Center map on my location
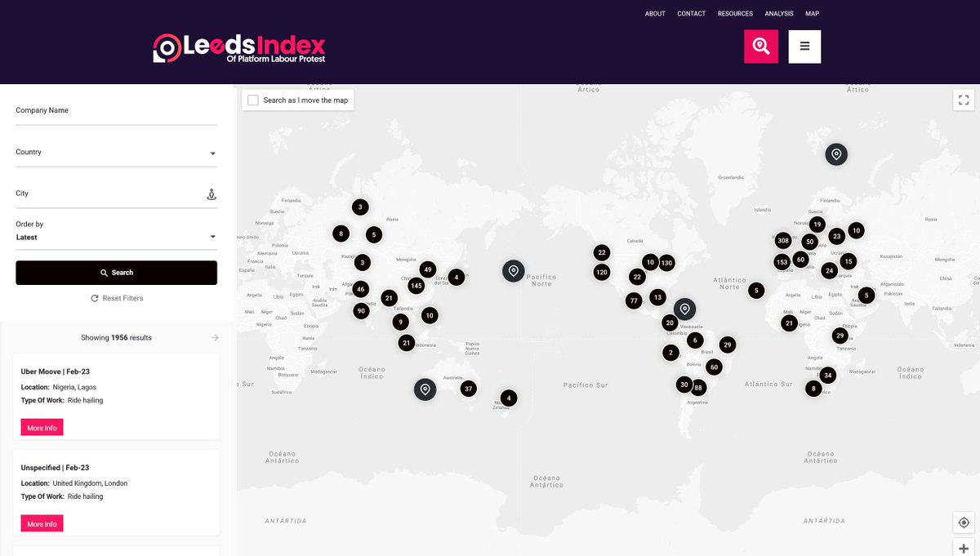This screenshot has width=980, height=556. (x=964, y=523)
